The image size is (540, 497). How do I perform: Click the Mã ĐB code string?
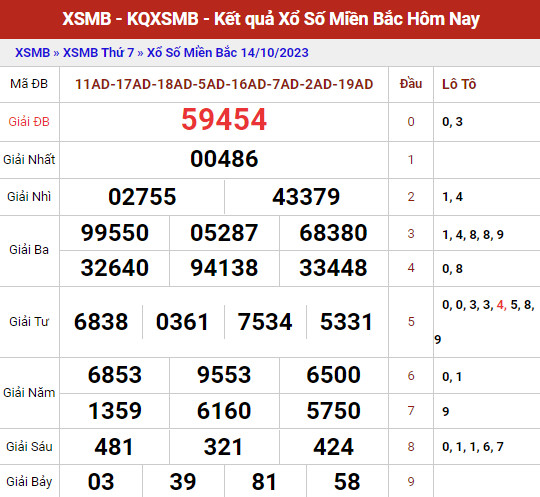point(224,84)
